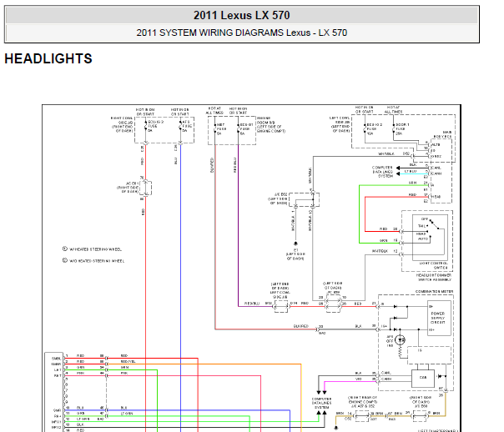Click the ALTB terminal on main body ECU

click(x=436, y=145)
